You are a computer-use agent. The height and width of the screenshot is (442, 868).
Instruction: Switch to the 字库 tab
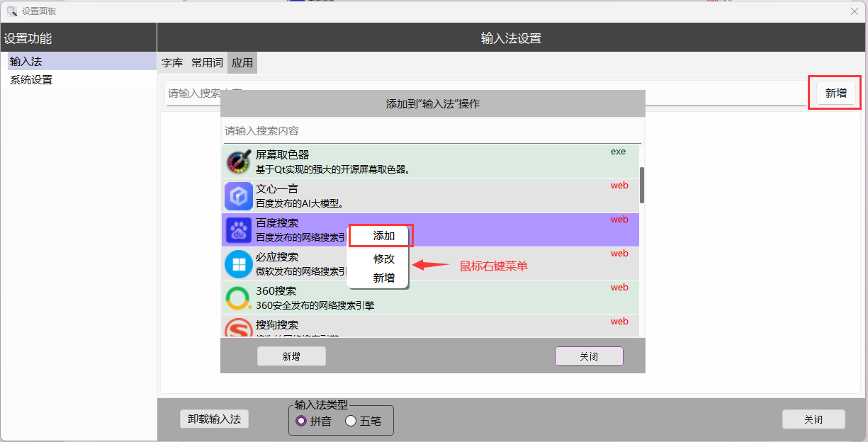pos(172,62)
